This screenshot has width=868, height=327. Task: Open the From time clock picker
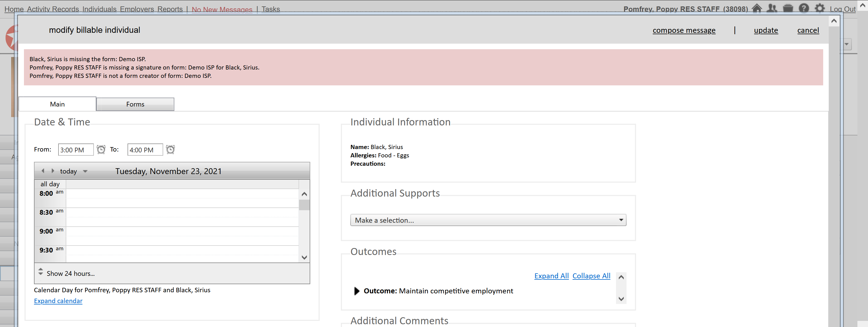101,149
